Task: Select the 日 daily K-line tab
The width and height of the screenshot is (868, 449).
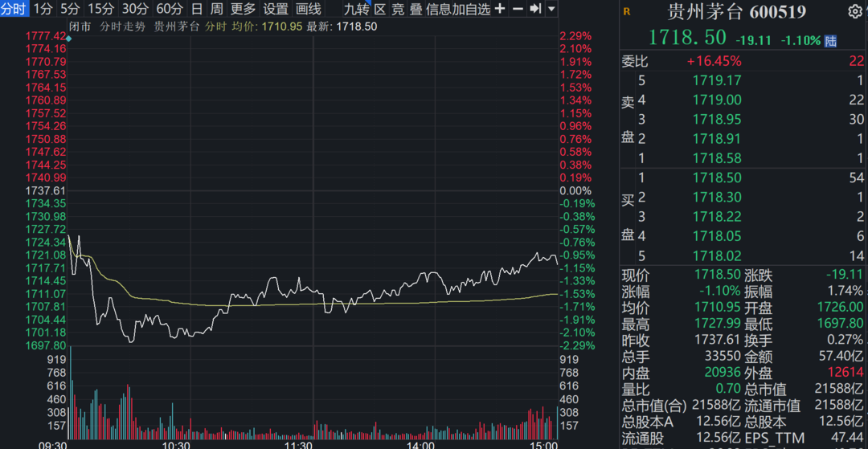Action: pyautogui.click(x=197, y=9)
